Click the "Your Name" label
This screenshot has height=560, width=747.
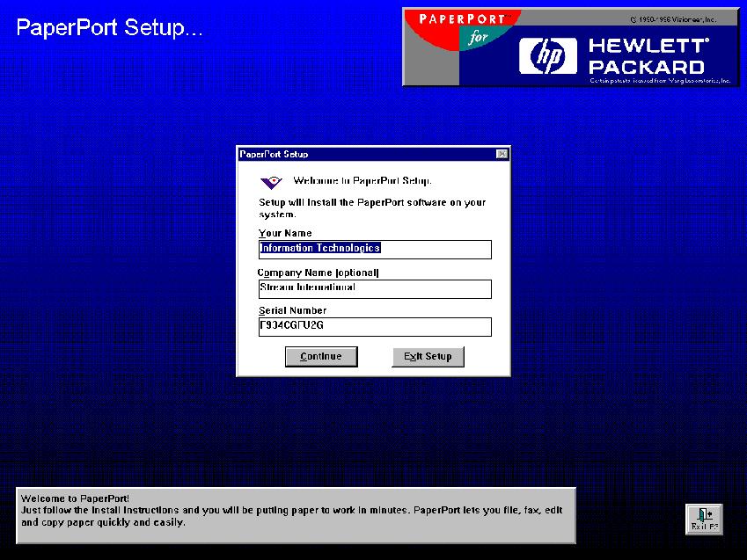tap(285, 233)
